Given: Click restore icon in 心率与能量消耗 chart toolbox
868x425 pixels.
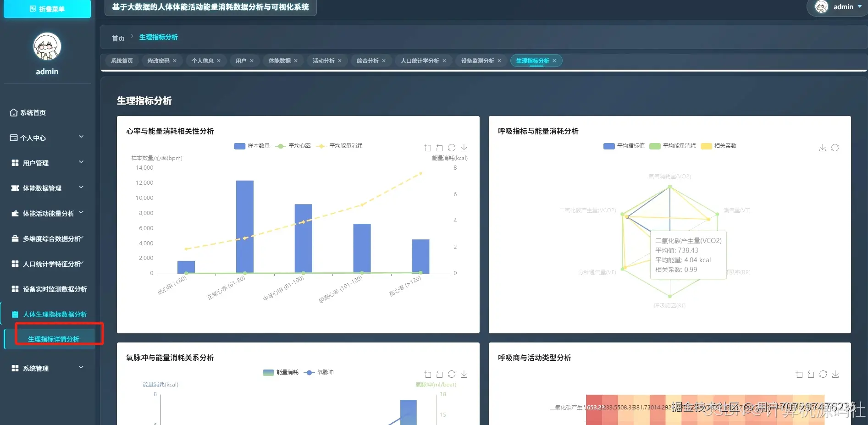Looking at the screenshot, I should tap(452, 148).
